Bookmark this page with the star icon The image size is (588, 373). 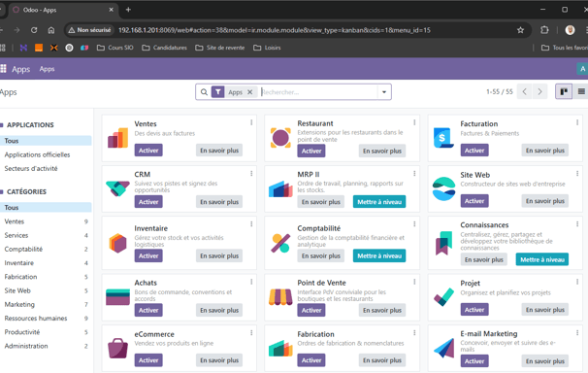point(520,30)
